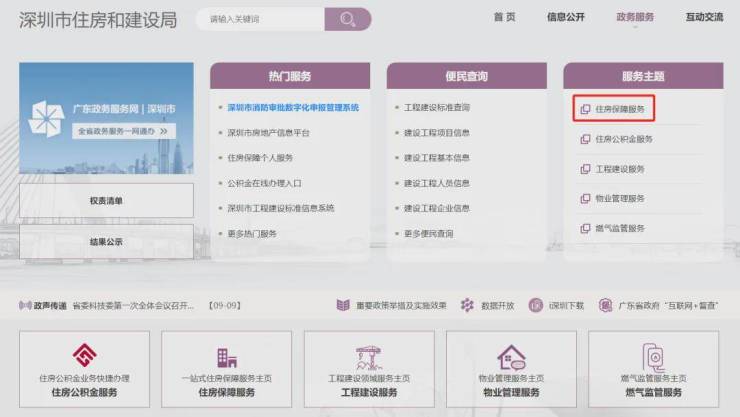Expand 更多便民查询 list
Image resolution: width=740 pixels, height=417 pixels.
point(428,234)
